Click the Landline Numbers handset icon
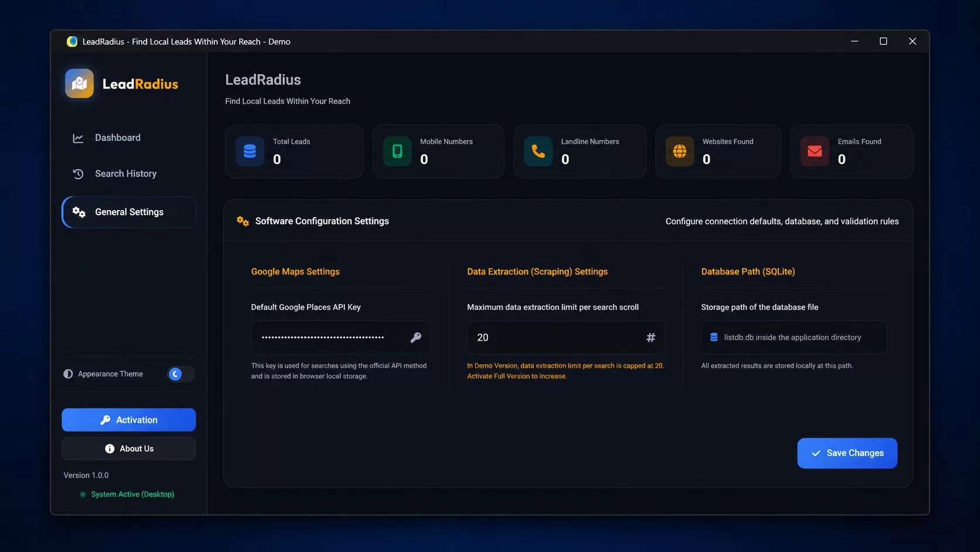Screen dimensions: 980x552 pyautogui.click(x=538, y=151)
